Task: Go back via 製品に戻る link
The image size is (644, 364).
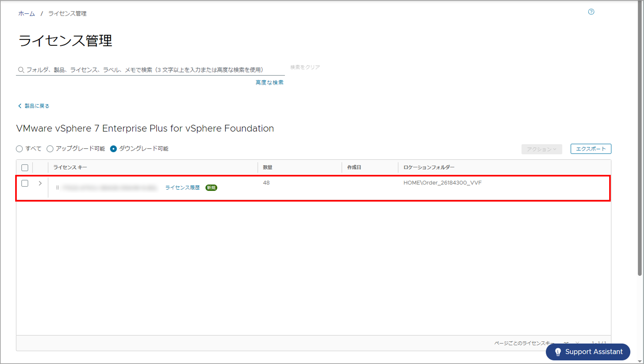Action: coord(37,106)
